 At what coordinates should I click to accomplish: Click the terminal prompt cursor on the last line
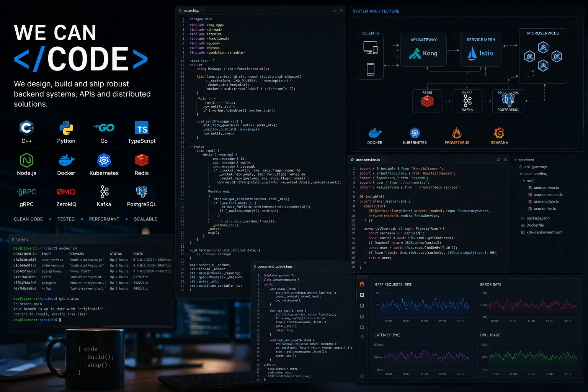click(60, 320)
